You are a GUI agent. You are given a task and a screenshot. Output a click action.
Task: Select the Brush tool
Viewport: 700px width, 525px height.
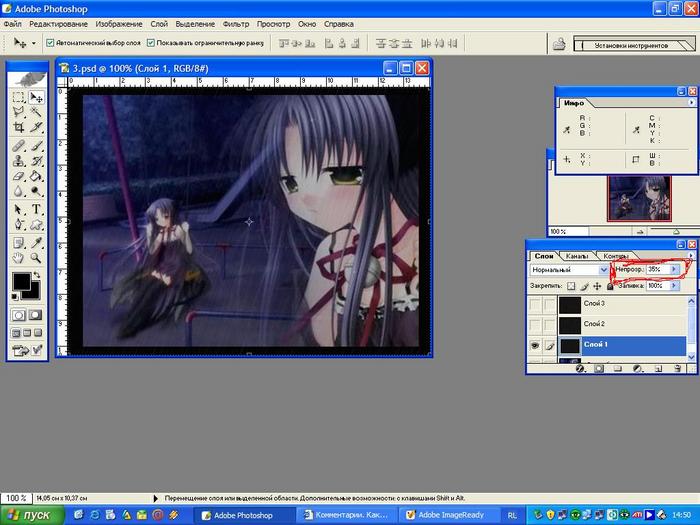[36, 146]
